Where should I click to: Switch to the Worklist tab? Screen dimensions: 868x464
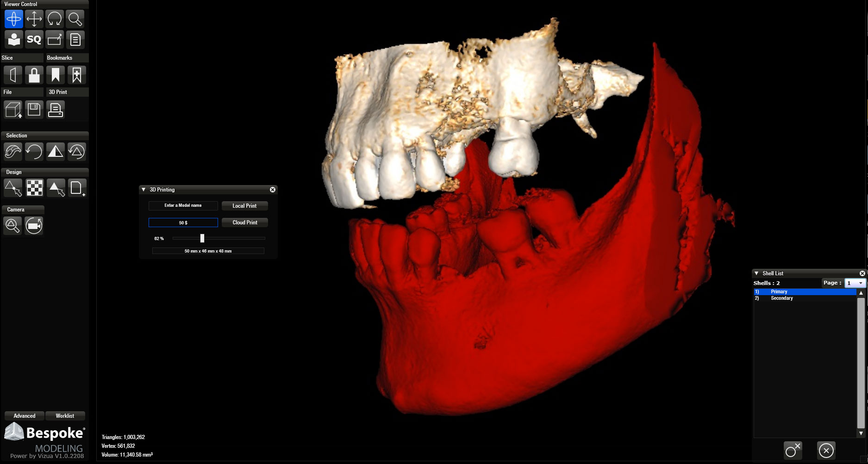point(65,416)
